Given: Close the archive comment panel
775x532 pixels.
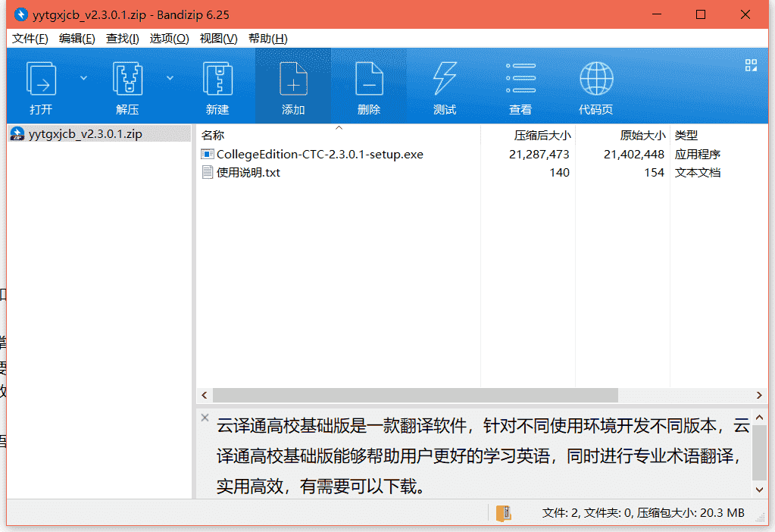Looking at the screenshot, I should point(205,418).
